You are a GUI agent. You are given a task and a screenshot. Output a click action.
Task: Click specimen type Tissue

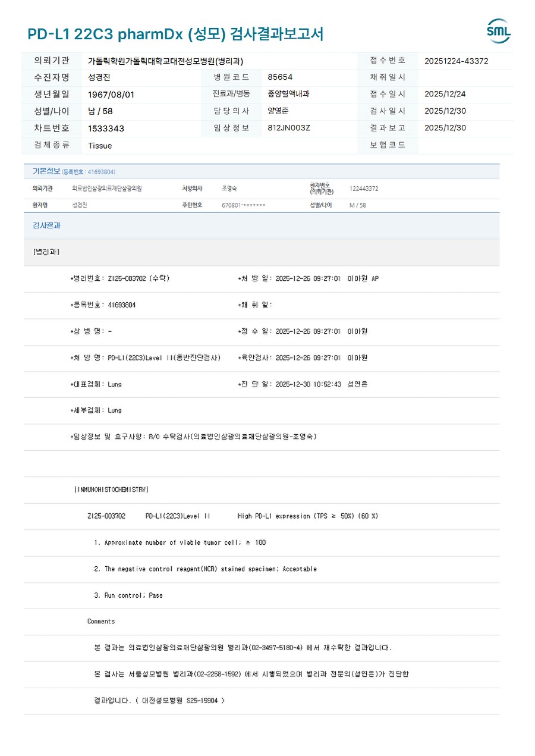coord(100,146)
